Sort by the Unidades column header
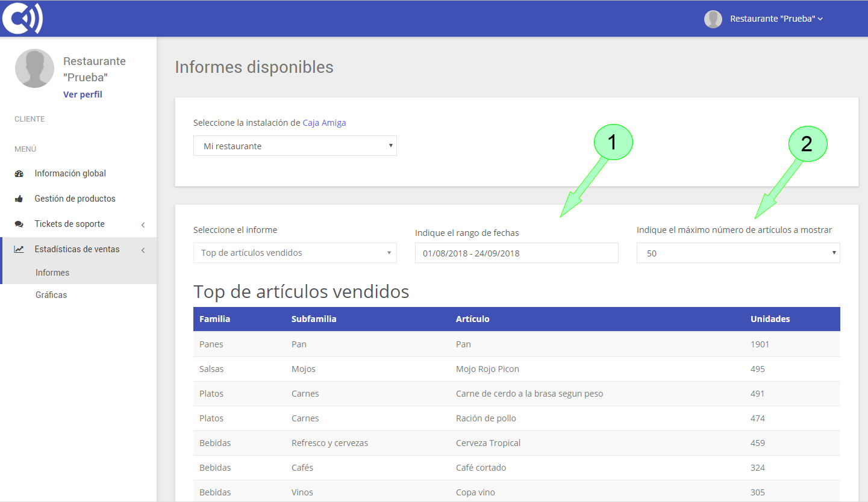This screenshot has width=868, height=502. pos(770,318)
